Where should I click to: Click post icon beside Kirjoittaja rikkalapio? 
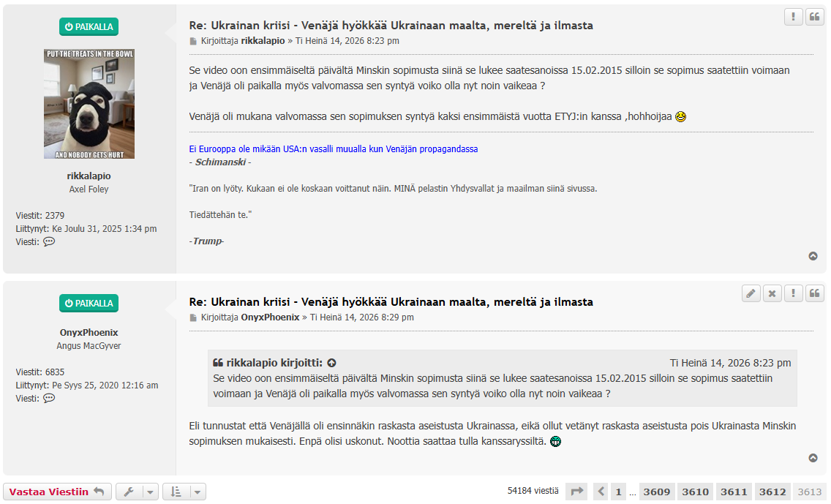point(193,42)
